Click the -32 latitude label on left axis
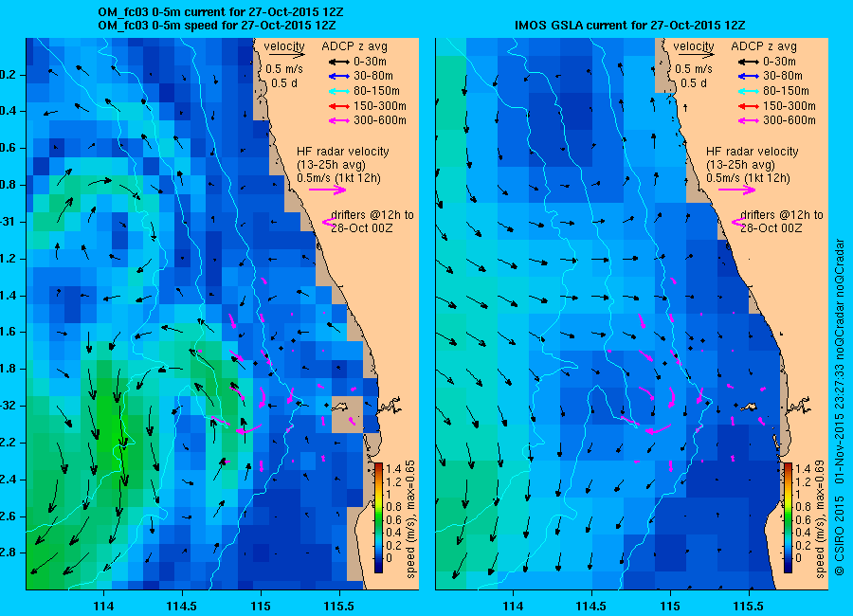 (x=7, y=407)
